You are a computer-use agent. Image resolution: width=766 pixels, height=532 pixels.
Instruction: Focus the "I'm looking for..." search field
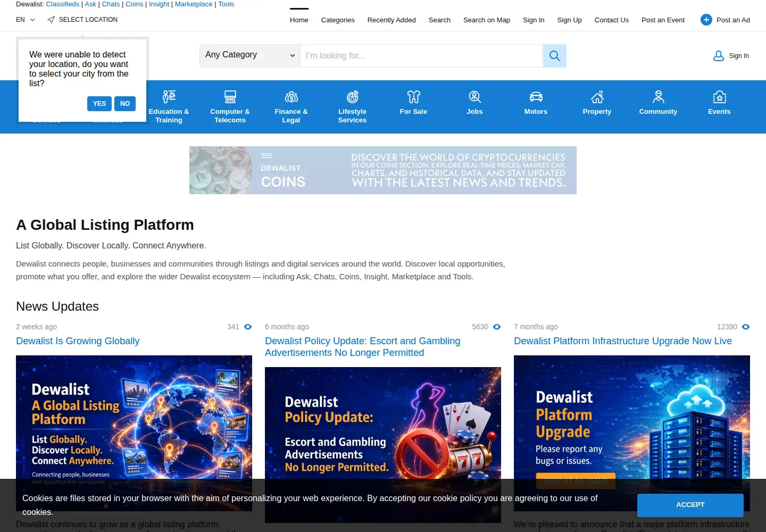421,56
